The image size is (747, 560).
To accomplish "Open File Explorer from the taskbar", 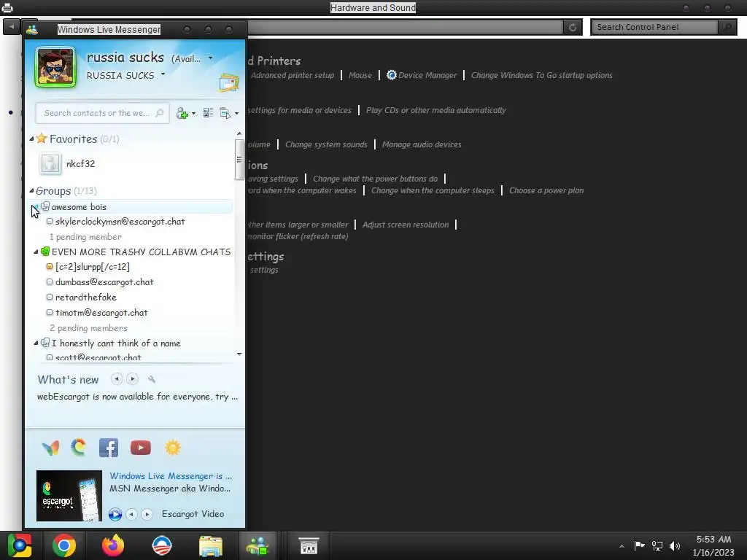I will click(210, 545).
